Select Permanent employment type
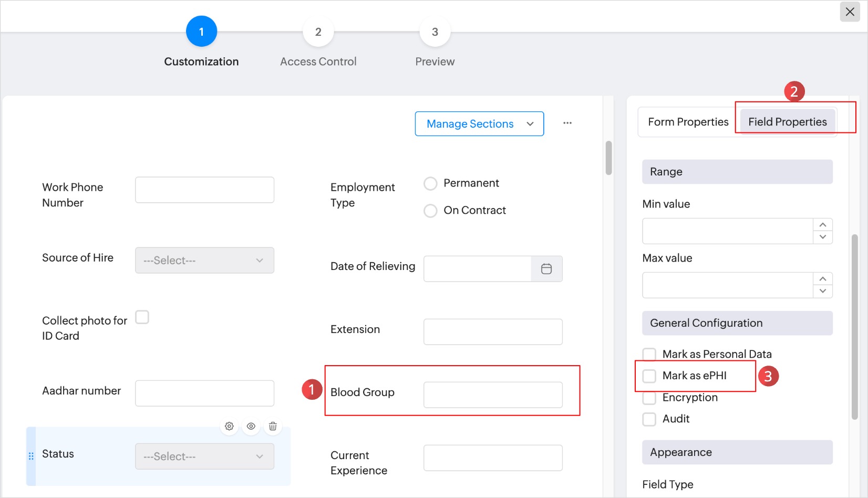 (x=430, y=183)
